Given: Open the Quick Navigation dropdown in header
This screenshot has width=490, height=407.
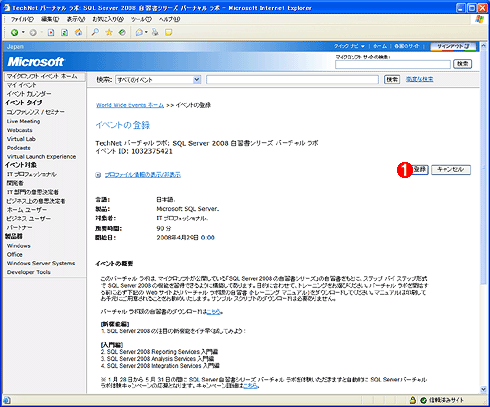Looking at the screenshot, I should (349, 46).
